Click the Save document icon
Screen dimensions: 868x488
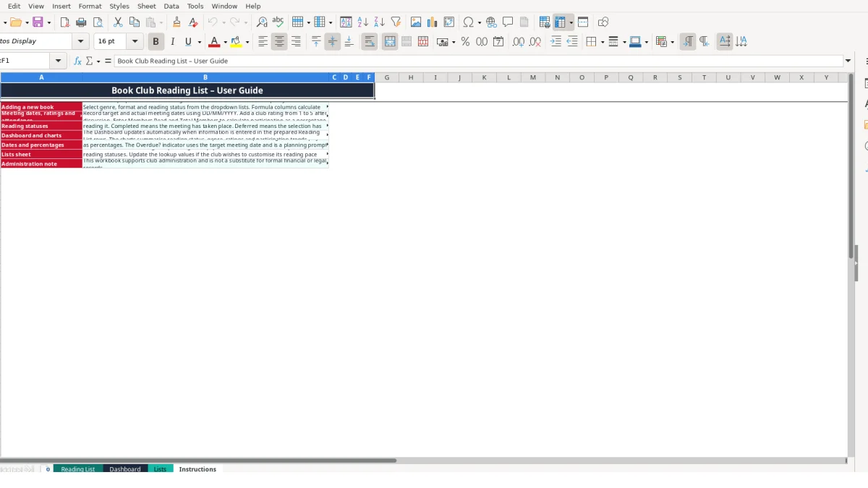pos(38,22)
